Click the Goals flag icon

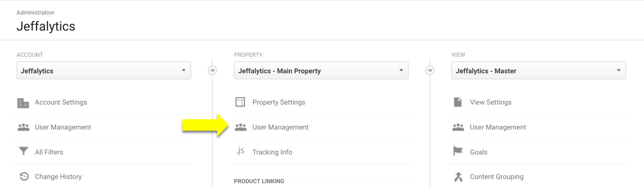[458, 151]
